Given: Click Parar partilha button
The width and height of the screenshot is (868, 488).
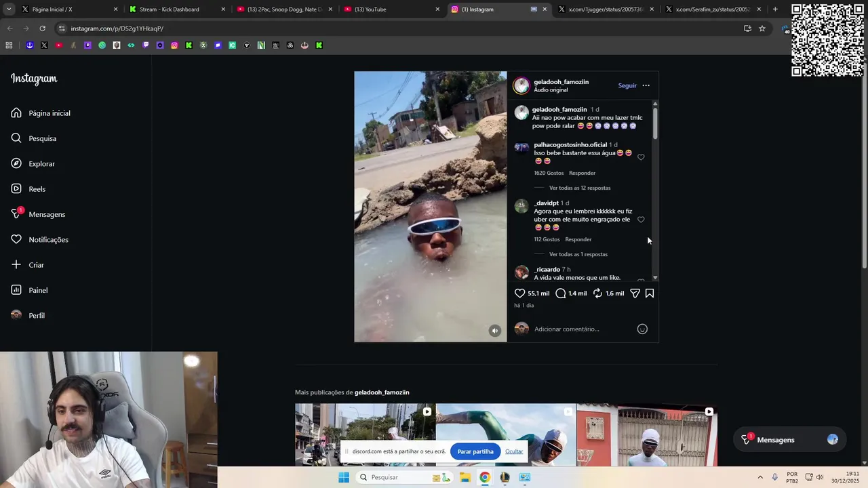Looking at the screenshot, I should 475,451.
